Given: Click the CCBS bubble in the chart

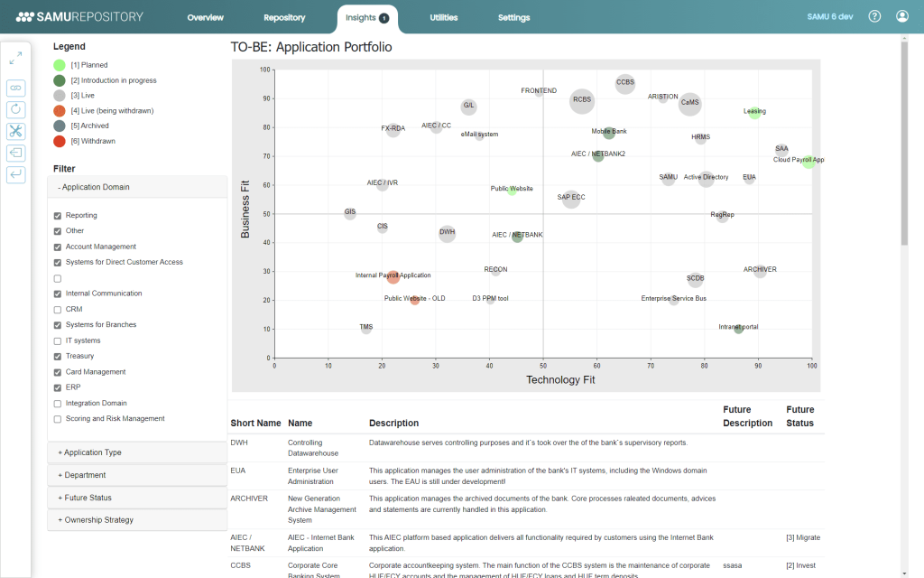Looking at the screenshot, I should (x=625, y=84).
